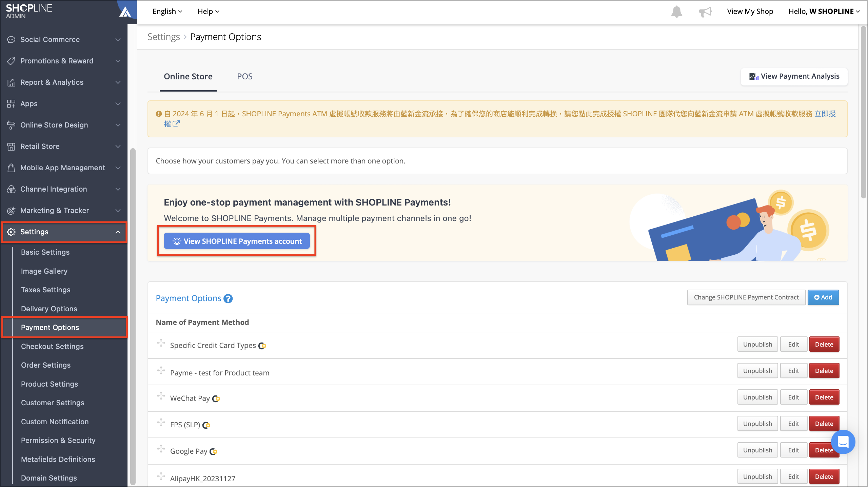This screenshot has height=487, width=868.
Task: Expand the Social Commerce chevron
Action: tap(118, 40)
